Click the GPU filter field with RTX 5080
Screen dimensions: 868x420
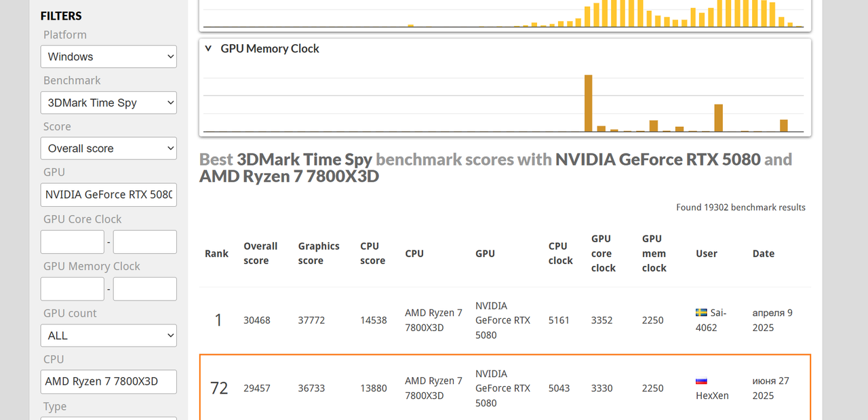108,194
